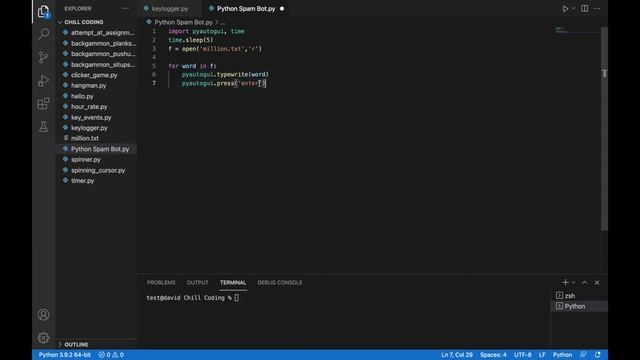Switch to the DEBUG CONSOLE panel tab
The height and width of the screenshot is (360, 640).
[280, 282]
